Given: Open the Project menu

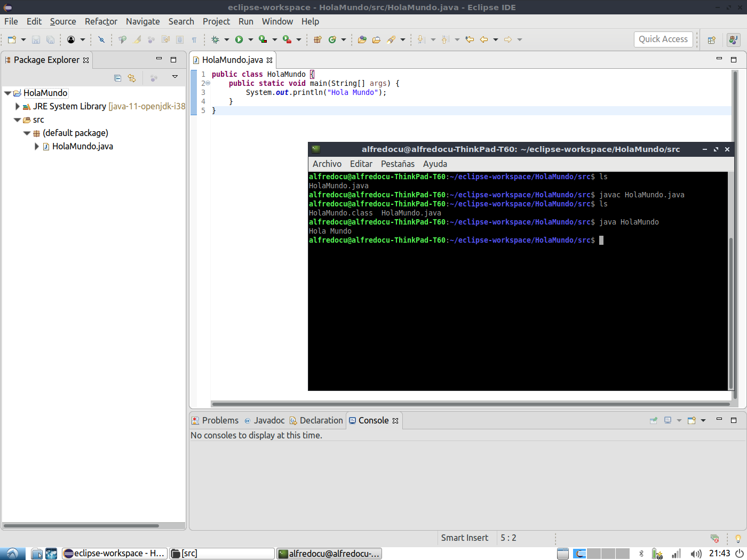Looking at the screenshot, I should click(216, 21).
